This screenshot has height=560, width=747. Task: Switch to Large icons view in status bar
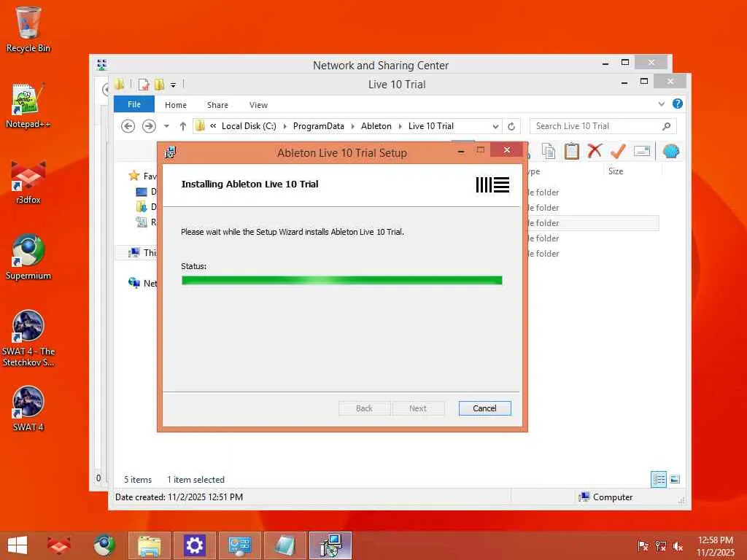(675, 479)
